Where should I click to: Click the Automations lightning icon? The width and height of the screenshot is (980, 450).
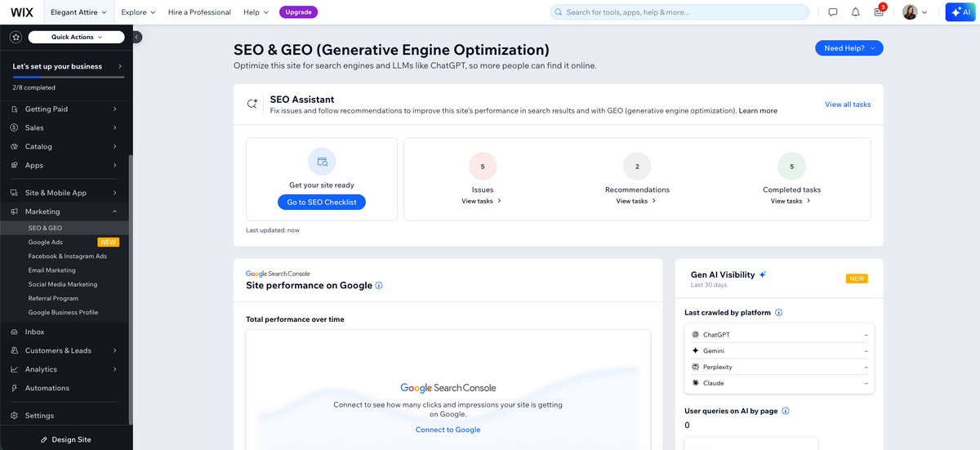(x=16, y=388)
